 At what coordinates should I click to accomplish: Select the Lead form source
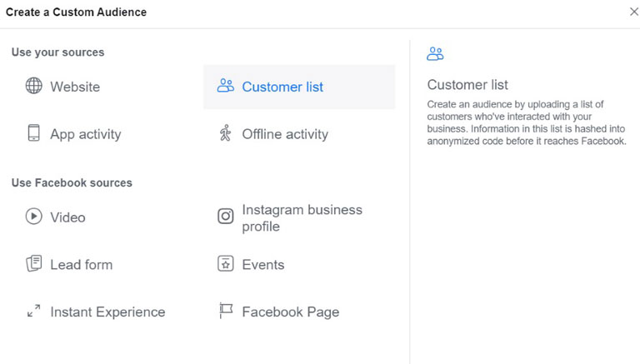click(81, 265)
